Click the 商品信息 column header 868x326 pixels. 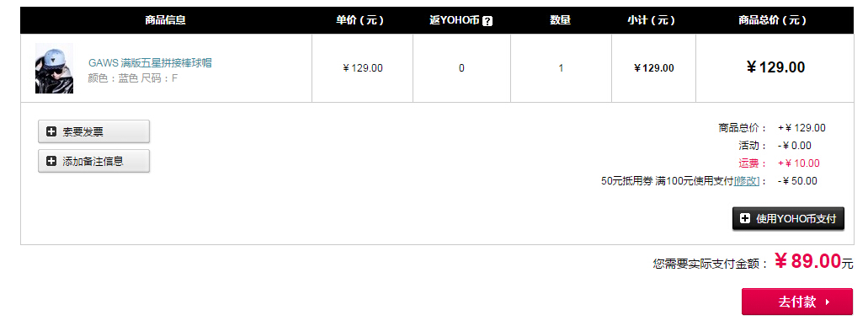[x=166, y=20]
